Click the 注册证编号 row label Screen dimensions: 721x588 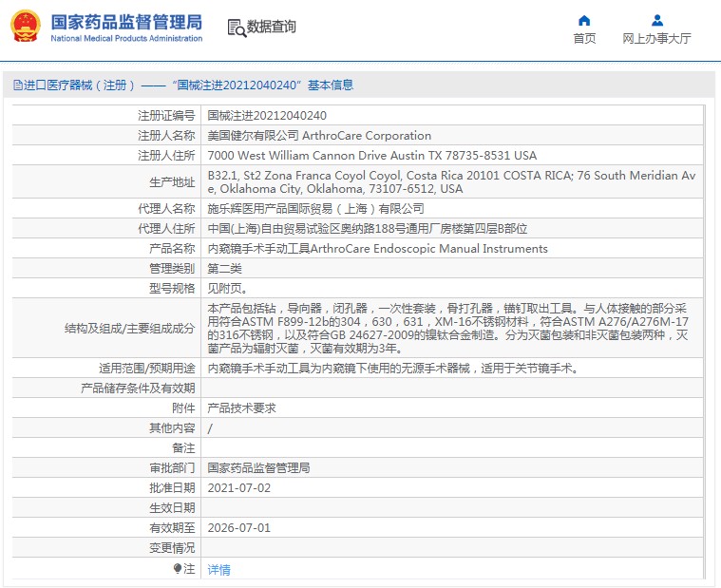point(166,115)
